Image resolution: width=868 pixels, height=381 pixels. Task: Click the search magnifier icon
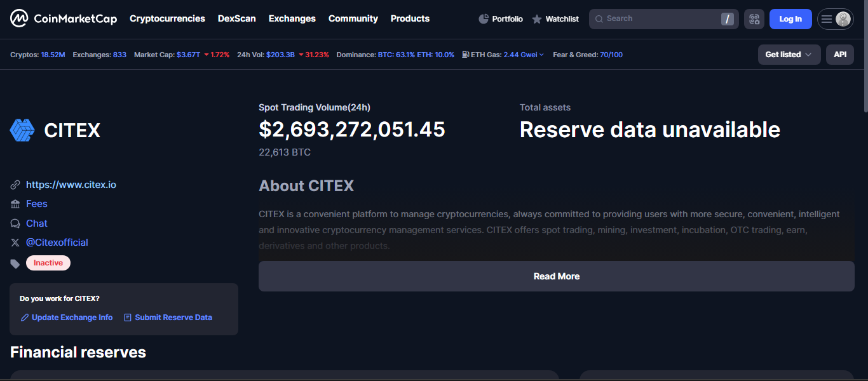coord(599,19)
